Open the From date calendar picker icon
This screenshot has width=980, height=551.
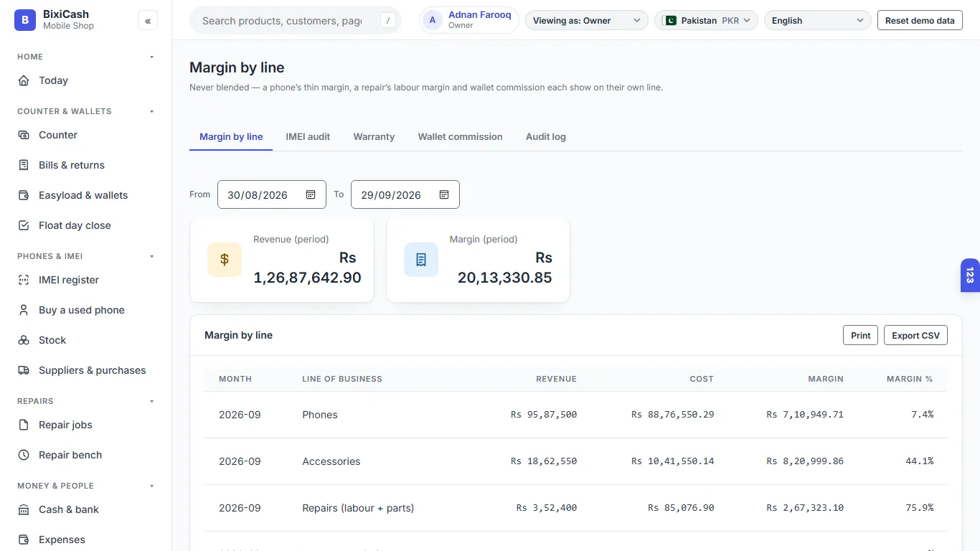(311, 194)
